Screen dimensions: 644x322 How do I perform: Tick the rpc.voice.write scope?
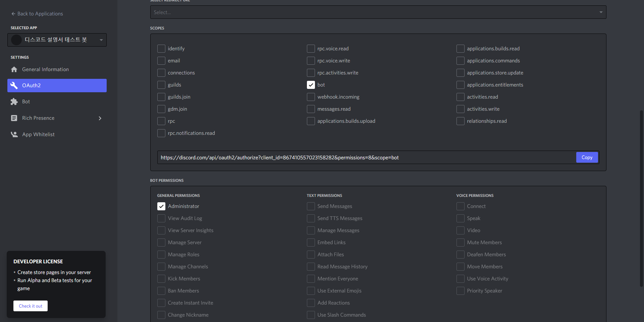click(311, 61)
